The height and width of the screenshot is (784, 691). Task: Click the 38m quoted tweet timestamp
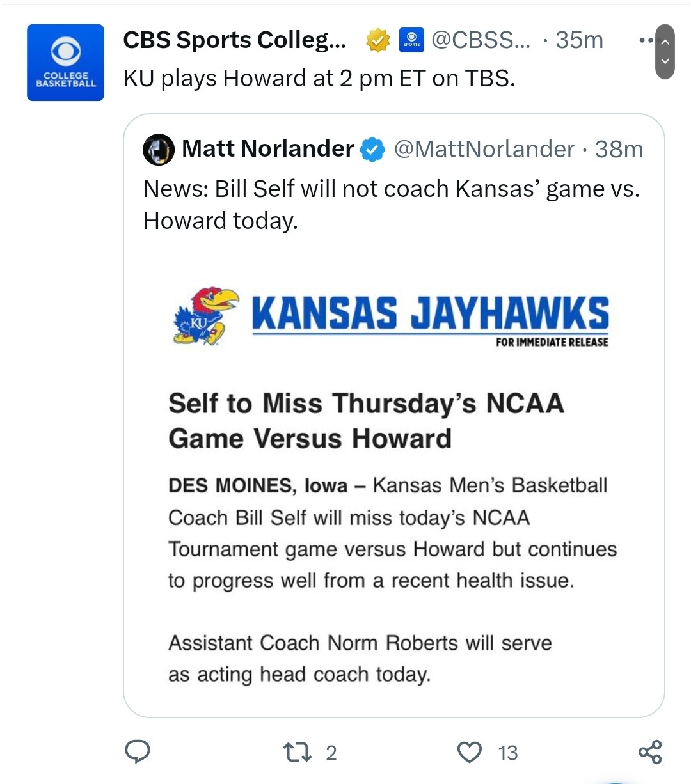(x=619, y=150)
